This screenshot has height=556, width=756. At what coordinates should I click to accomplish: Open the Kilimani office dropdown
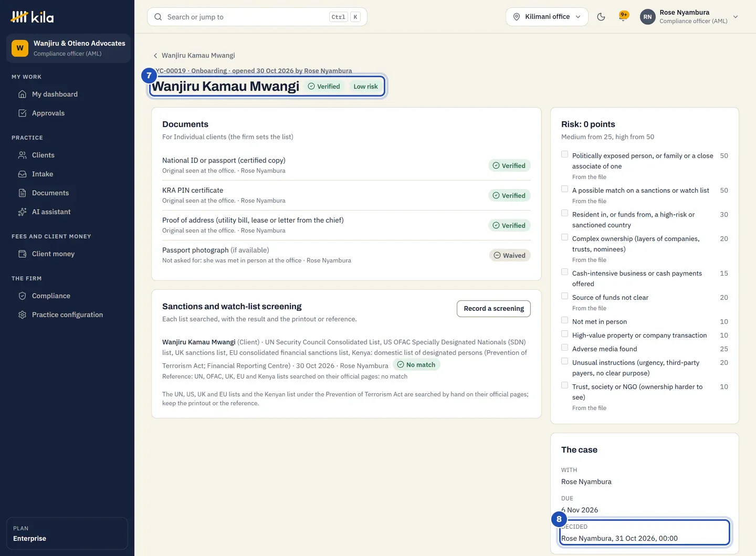(547, 17)
